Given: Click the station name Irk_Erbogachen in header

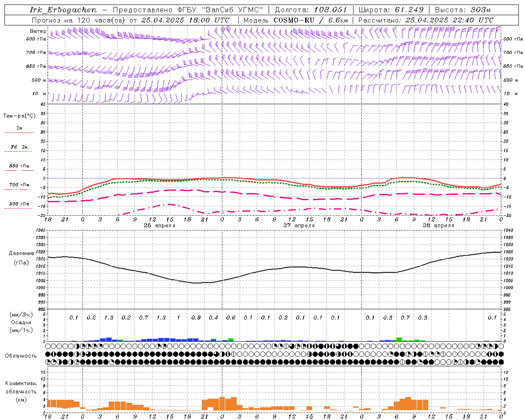Looking at the screenshot, I should (x=63, y=10).
